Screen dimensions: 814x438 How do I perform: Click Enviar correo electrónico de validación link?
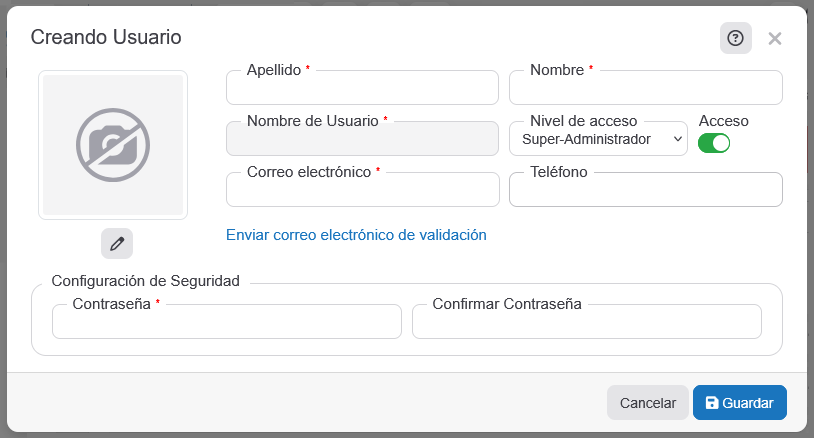356,235
